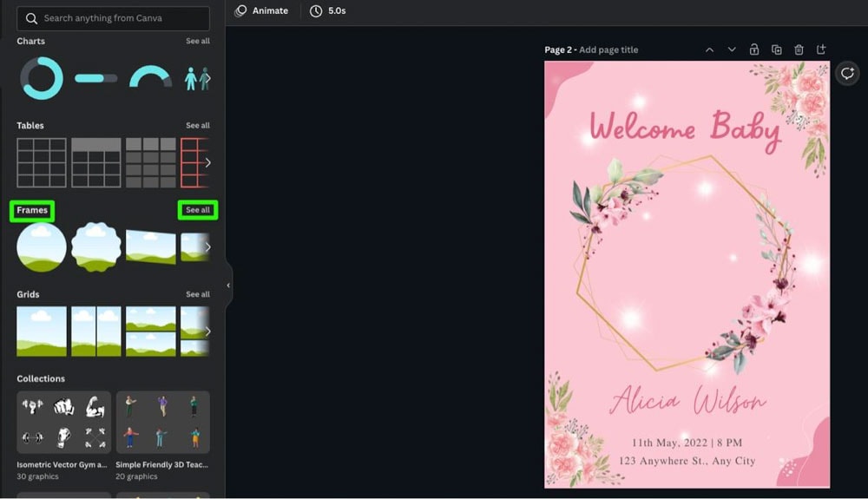Lock Page 2 with the padlock icon

[754, 49]
